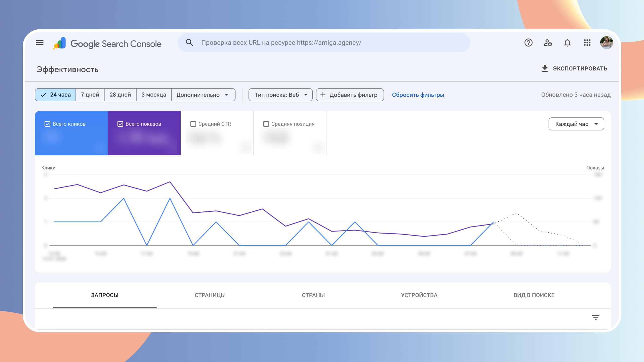The height and width of the screenshot is (362, 644).
Task: Switch to the Страницы tab
Action: point(210,295)
